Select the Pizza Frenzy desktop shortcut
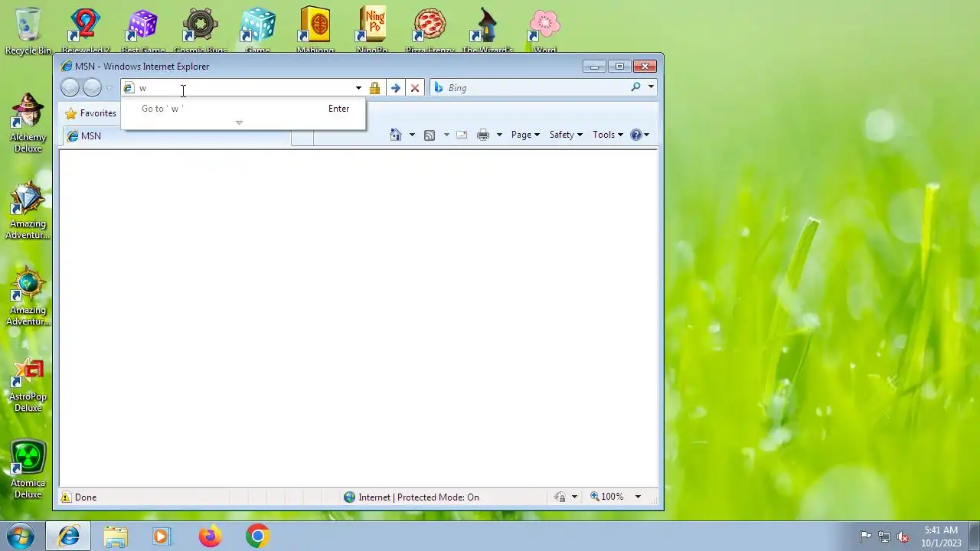This screenshot has width=980, height=551. click(430, 32)
